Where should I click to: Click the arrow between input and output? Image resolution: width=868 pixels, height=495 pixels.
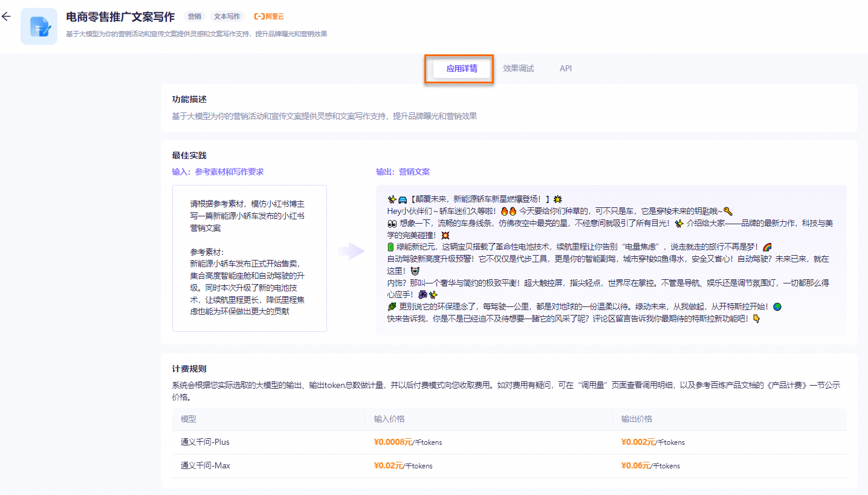pos(351,252)
